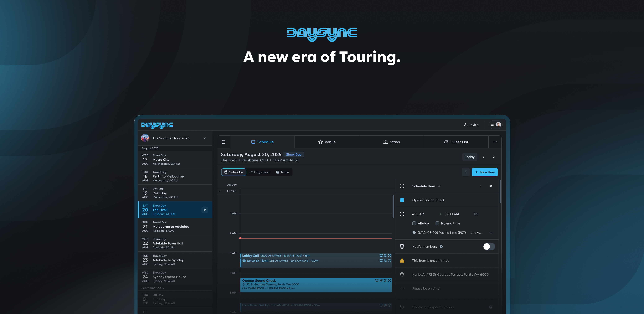The image size is (644, 314).
Task: Open the three-dot menu in Schedule Item panel
Action: [x=481, y=186]
